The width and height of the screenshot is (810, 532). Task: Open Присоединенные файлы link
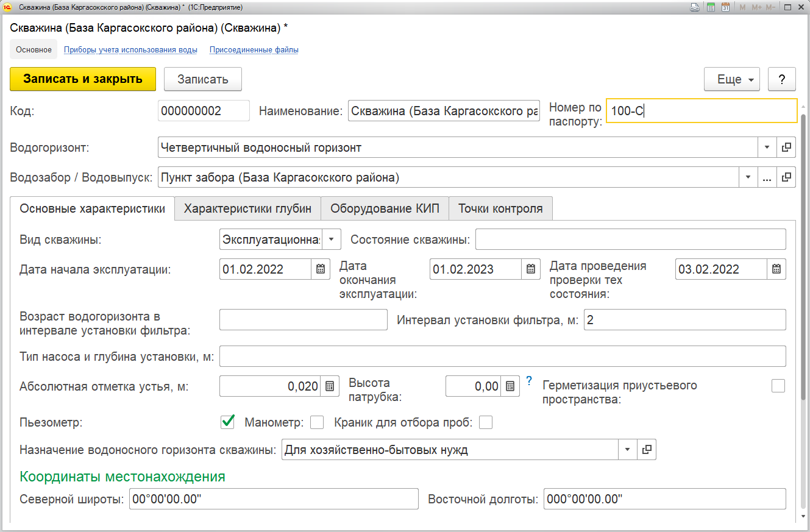(x=254, y=50)
